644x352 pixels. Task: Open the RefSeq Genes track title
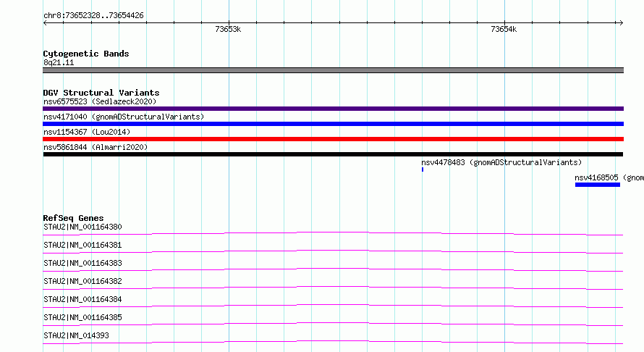(x=73, y=218)
